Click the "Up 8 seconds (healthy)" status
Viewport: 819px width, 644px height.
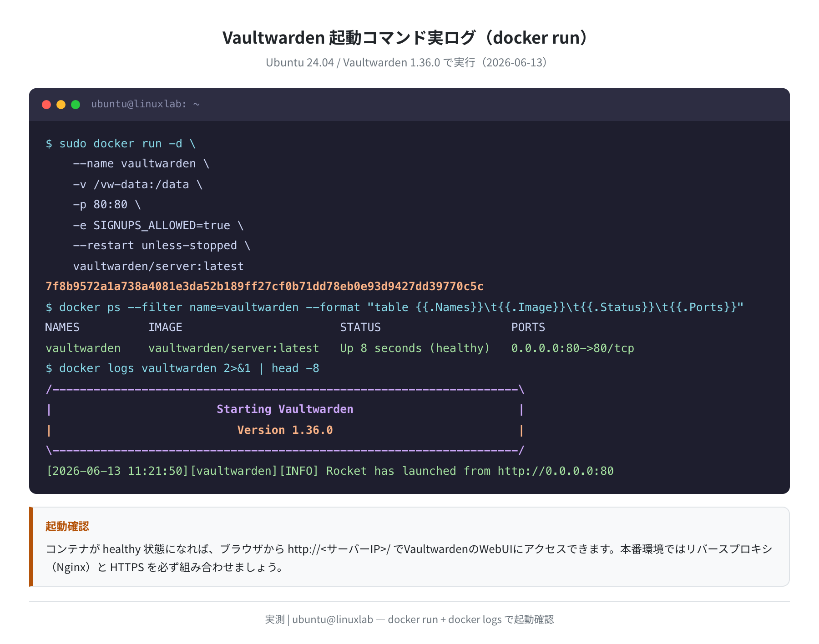(x=415, y=348)
